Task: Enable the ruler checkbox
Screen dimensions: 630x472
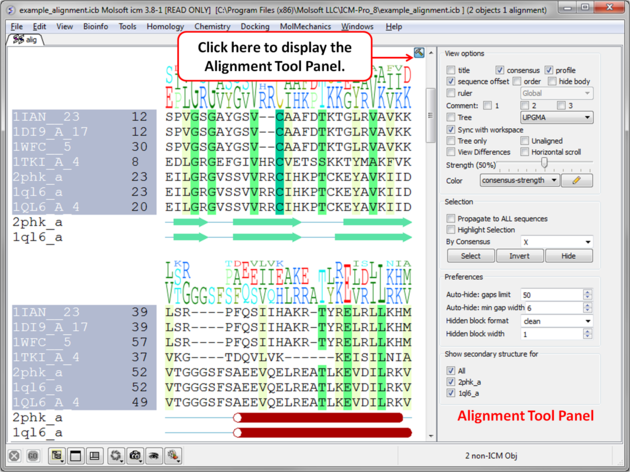Action: [451, 93]
